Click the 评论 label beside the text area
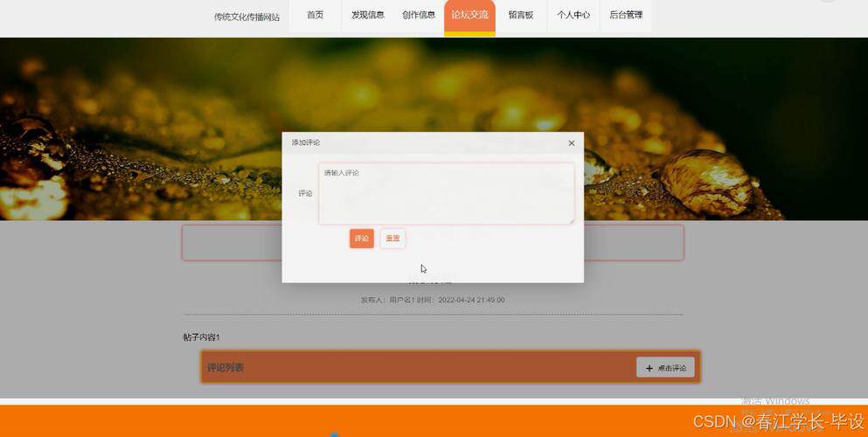This screenshot has height=437, width=868. pos(305,194)
